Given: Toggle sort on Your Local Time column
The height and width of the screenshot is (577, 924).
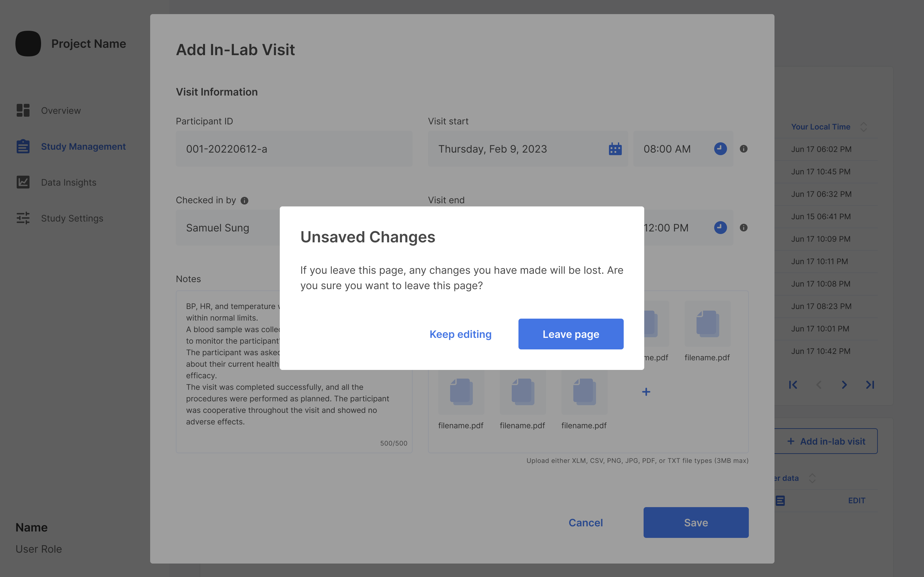Looking at the screenshot, I should pos(864,127).
